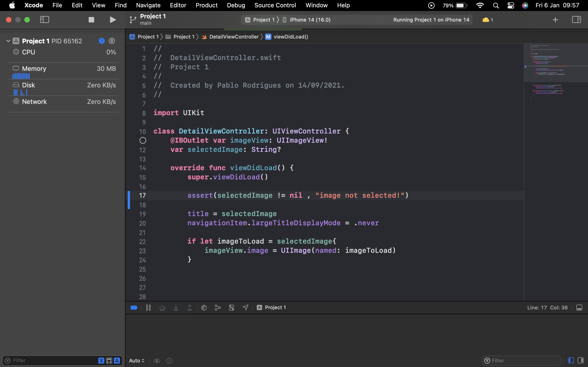Open the Debug menu
588x367 pixels.
(x=236, y=5)
